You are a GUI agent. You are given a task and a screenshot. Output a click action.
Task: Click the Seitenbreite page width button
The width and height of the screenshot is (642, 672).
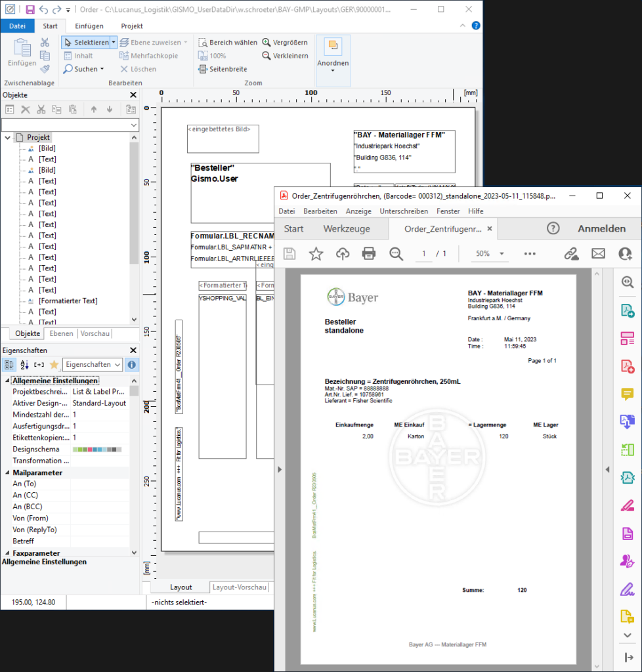pos(223,69)
